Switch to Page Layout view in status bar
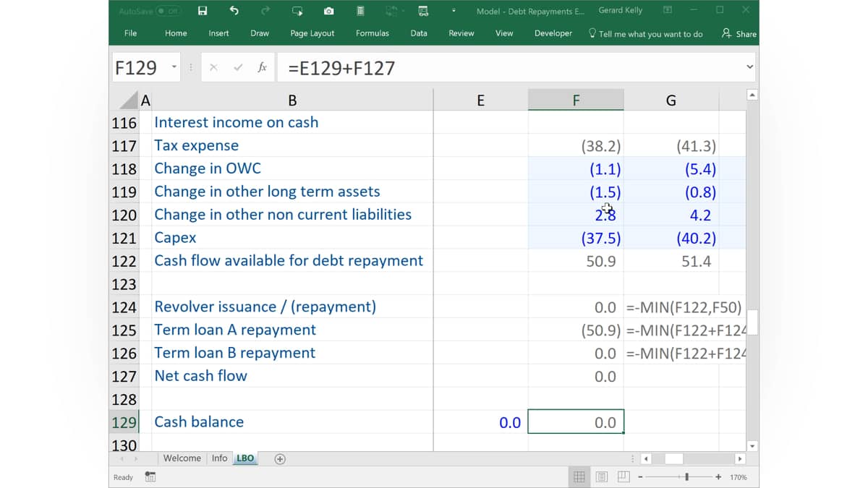Image resolution: width=868 pixels, height=488 pixels. [x=602, y=477]
